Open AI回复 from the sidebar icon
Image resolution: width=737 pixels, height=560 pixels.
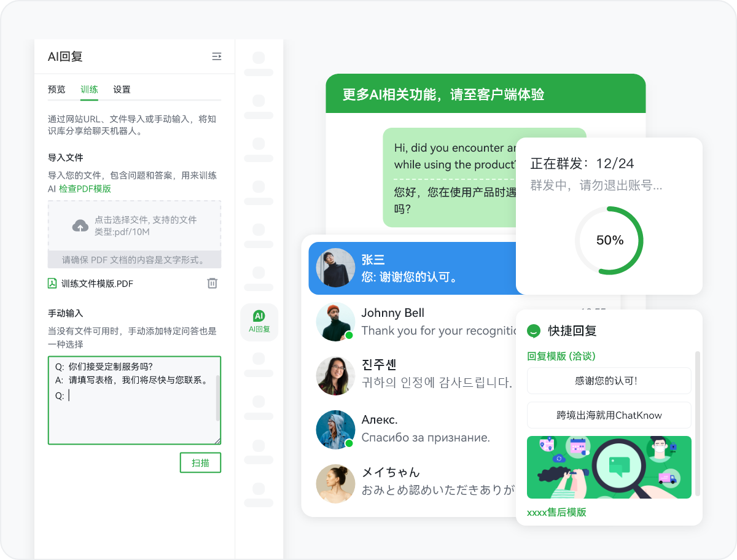[259, 322]
